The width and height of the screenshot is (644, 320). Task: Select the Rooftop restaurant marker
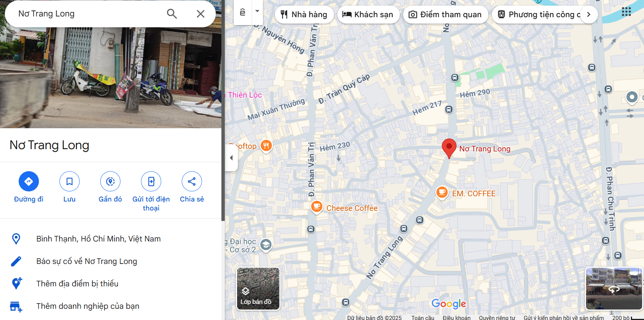[x=266, y=145]
